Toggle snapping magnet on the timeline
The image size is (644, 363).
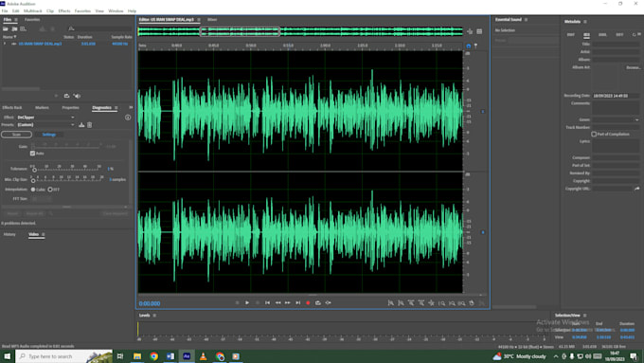coord(469,45)
